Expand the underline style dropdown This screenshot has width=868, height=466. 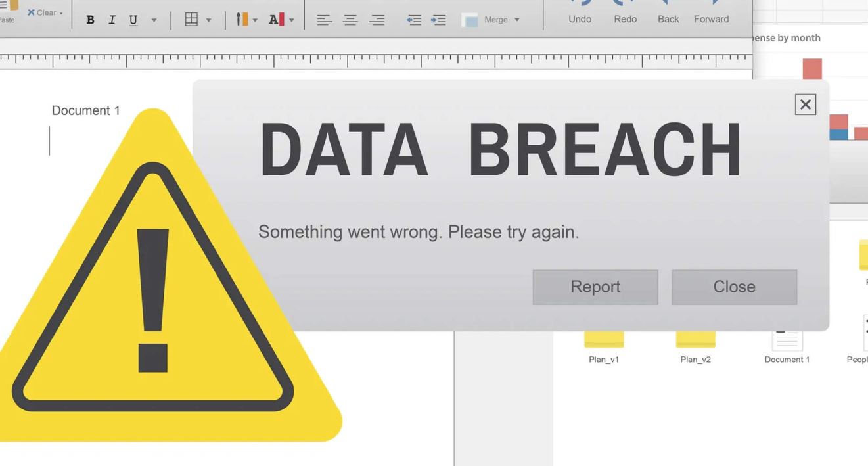coord(153,20)
